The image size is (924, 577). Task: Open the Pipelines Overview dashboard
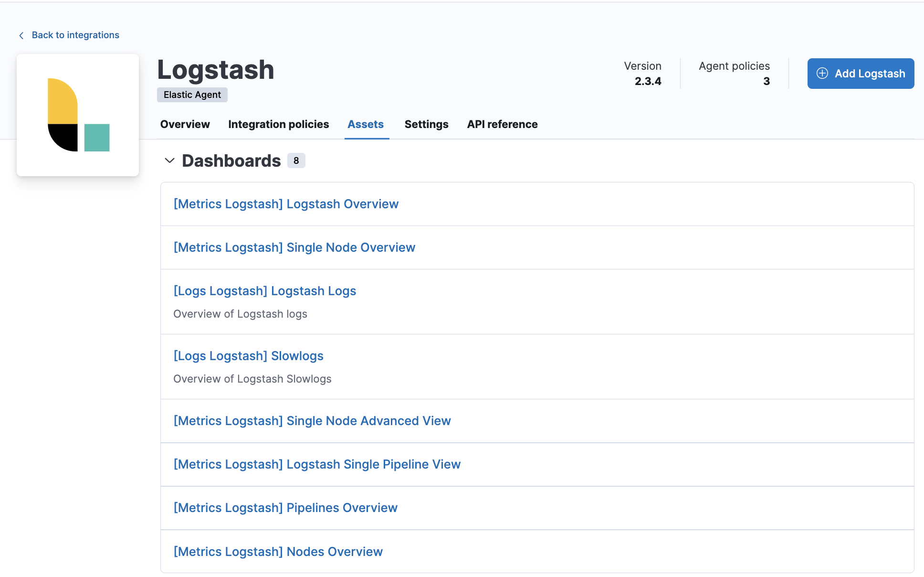pos(285,508)
